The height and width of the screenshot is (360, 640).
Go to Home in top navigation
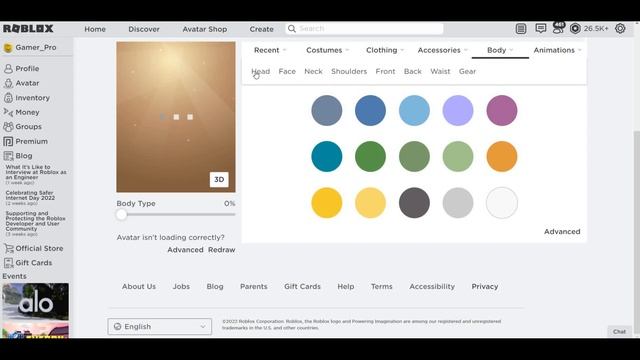(x=95, y=29)
